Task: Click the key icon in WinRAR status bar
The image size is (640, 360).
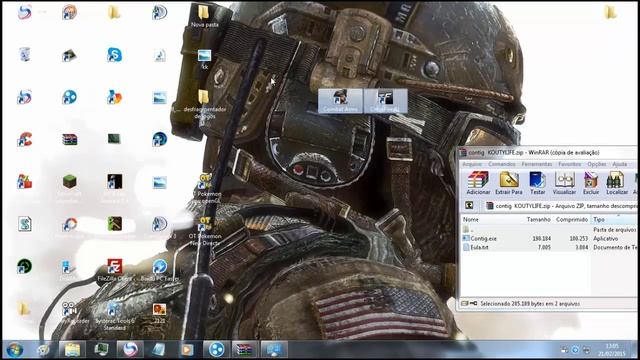Action: point(473,304)
